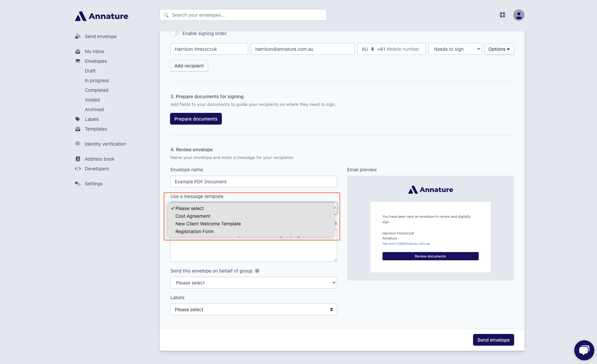
Task: Click inside the message text area
Action: point(254,250)
